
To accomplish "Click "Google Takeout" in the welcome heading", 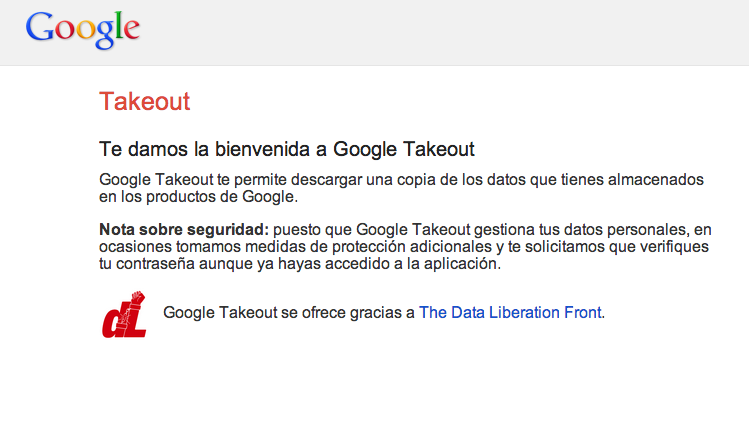I will click(403, 149).
